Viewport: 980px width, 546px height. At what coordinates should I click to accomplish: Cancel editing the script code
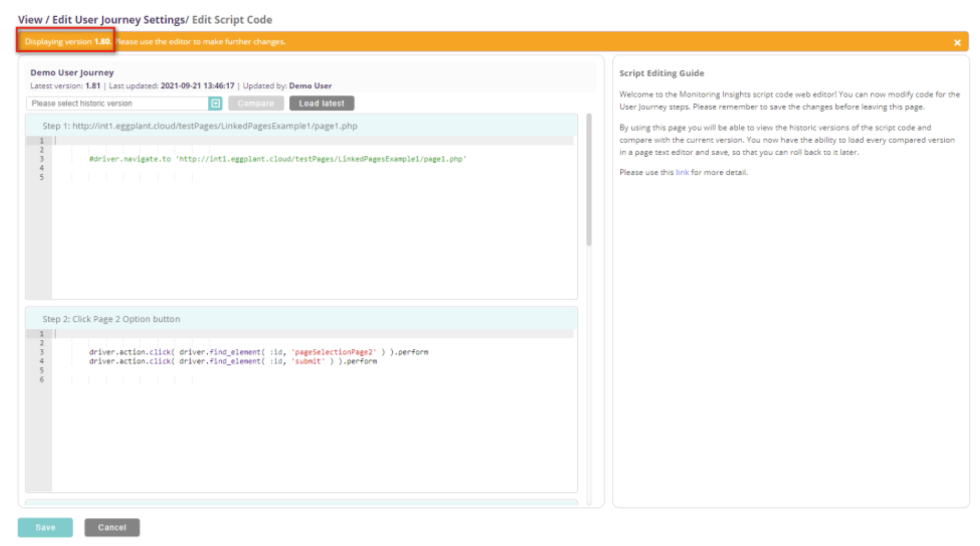click(x=112, y=527)
